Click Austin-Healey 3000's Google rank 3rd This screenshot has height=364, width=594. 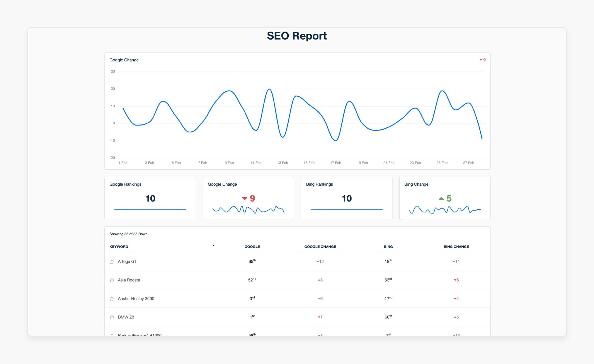pyautogui.click(x=252, y=298)
